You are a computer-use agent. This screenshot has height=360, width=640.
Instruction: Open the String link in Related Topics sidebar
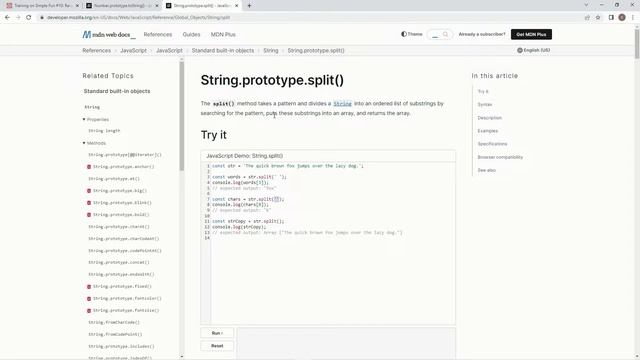[x=92, y=107]
